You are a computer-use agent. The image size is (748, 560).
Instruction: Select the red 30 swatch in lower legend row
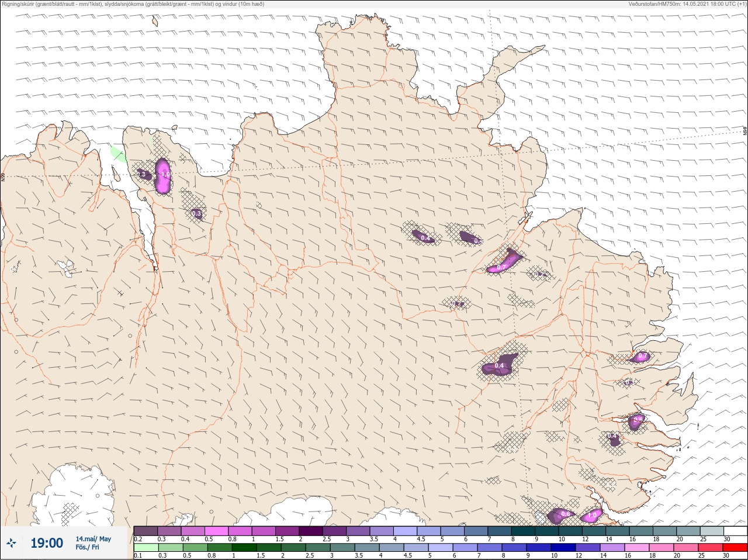point(735,548)
